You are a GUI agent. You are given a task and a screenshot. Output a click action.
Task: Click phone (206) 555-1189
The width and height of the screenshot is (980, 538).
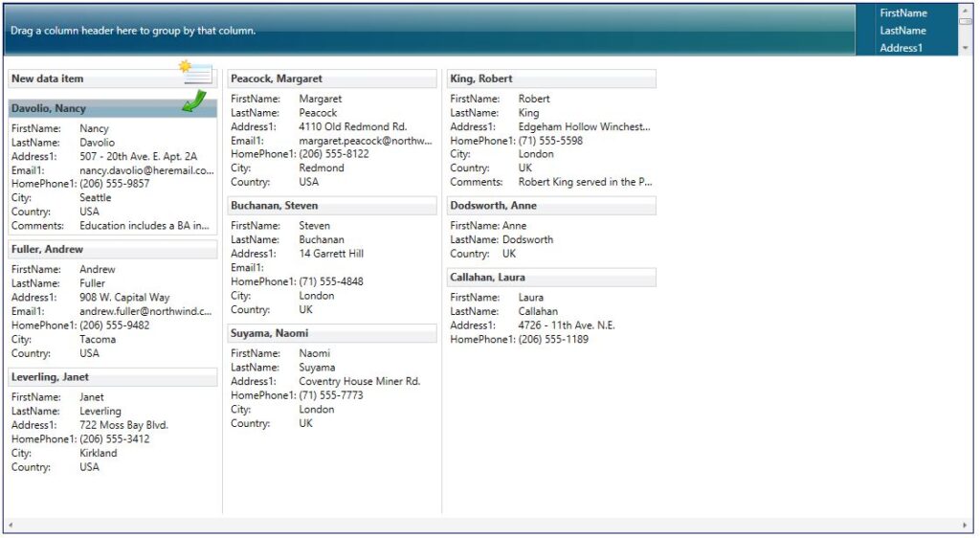553,339
